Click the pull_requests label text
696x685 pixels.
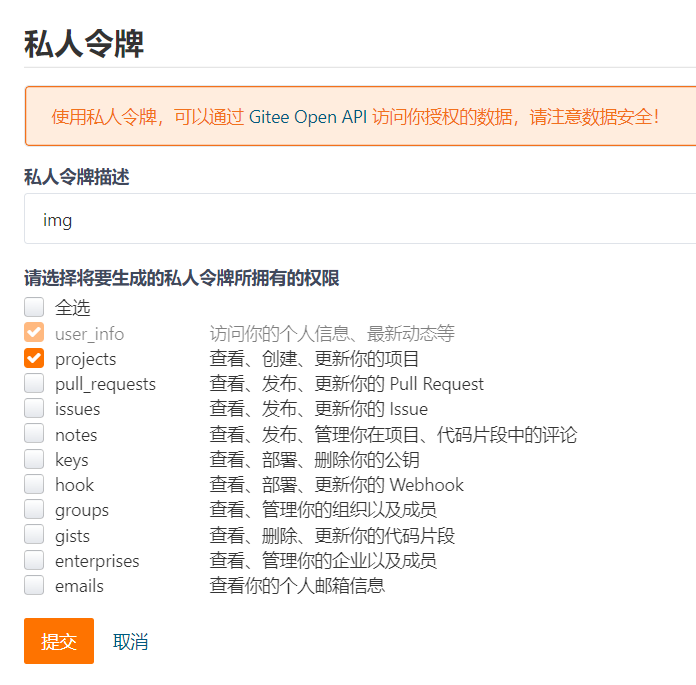[105, 384]
